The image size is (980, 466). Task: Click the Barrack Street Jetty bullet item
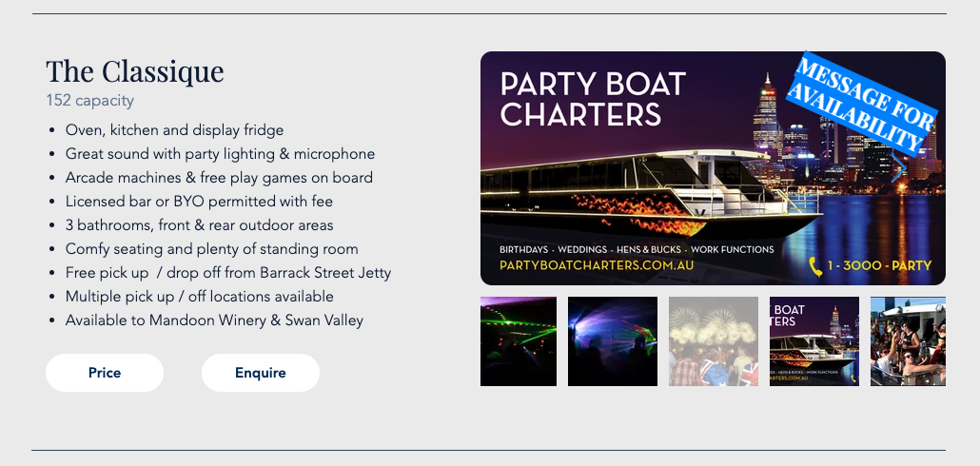coord(228,273)
